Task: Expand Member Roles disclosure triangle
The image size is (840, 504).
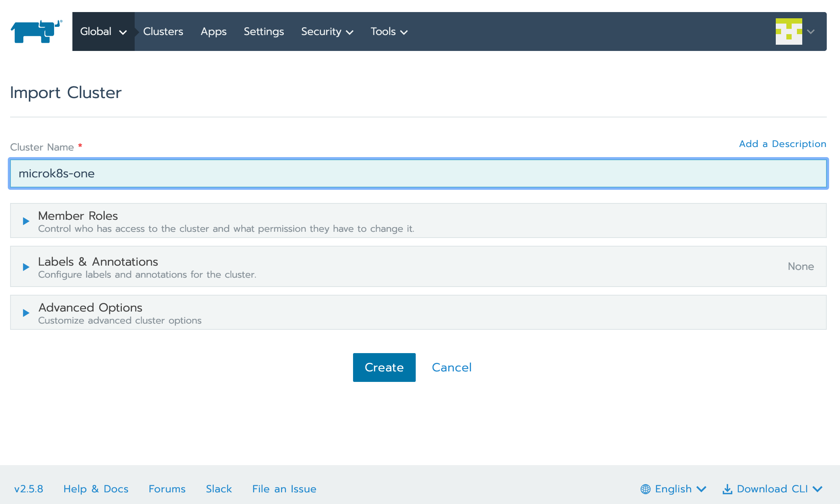Action: point(26,221)
